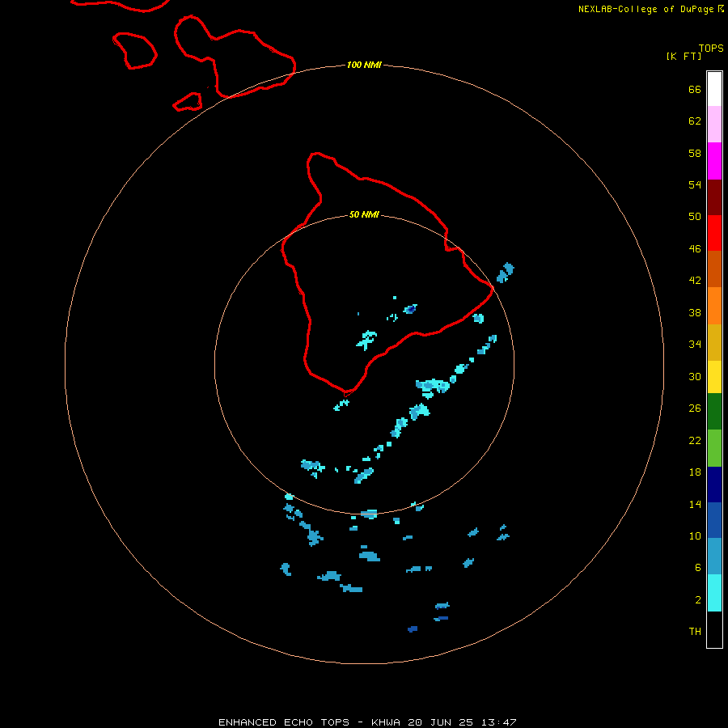Image resolution: width=728 pixels, height=728 pixels.
Task: Click the legend value 6
Action: (x=697, y=567)
